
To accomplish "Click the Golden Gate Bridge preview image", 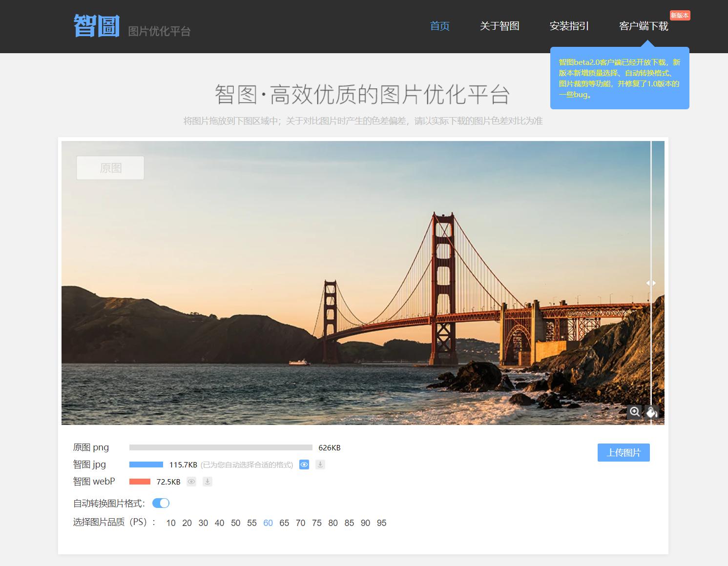I will click(363, 283).
